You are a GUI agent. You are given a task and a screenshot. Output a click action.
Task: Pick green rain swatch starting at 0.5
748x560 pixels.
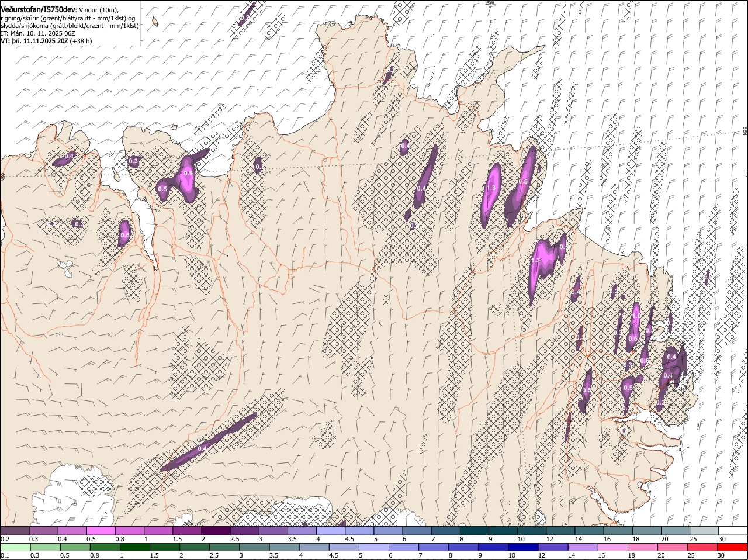pos(75,548)
